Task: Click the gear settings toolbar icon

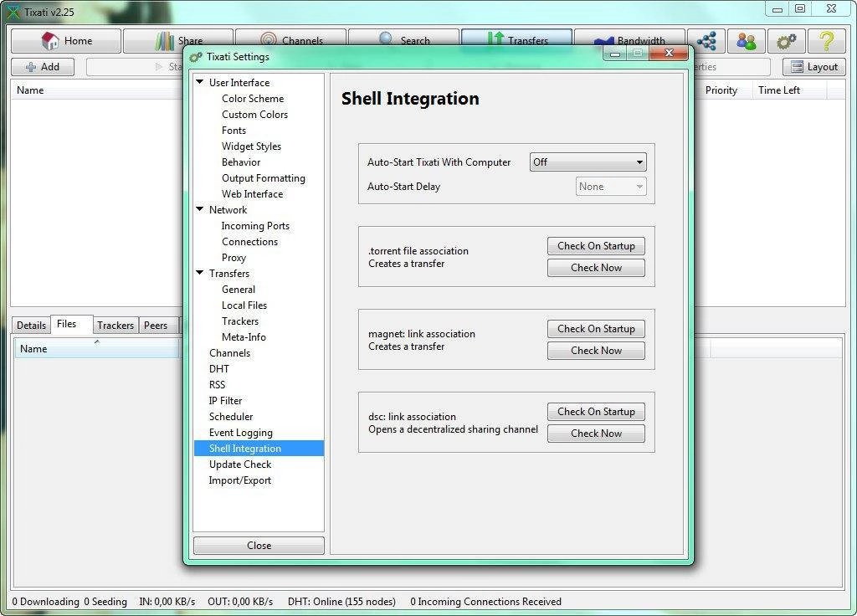Action: (786, 41)
